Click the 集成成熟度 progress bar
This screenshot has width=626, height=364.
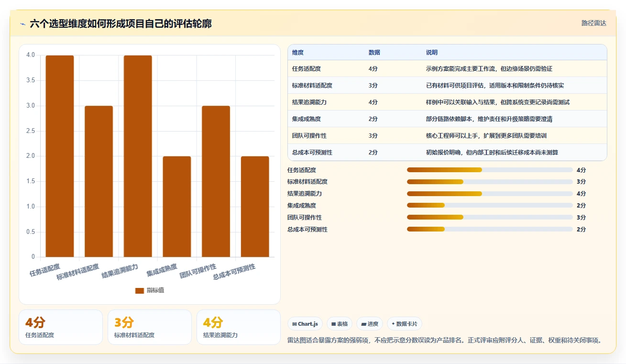coord(490,206)
